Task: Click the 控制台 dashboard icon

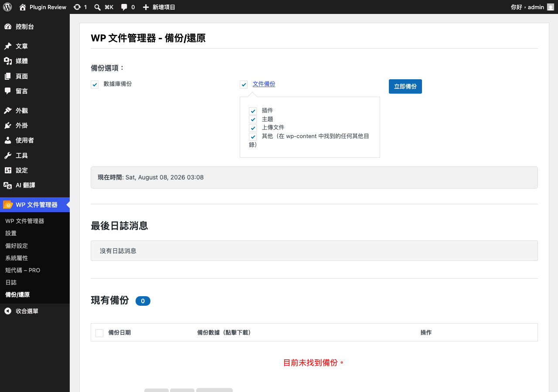Action: [x=8, y=27]
